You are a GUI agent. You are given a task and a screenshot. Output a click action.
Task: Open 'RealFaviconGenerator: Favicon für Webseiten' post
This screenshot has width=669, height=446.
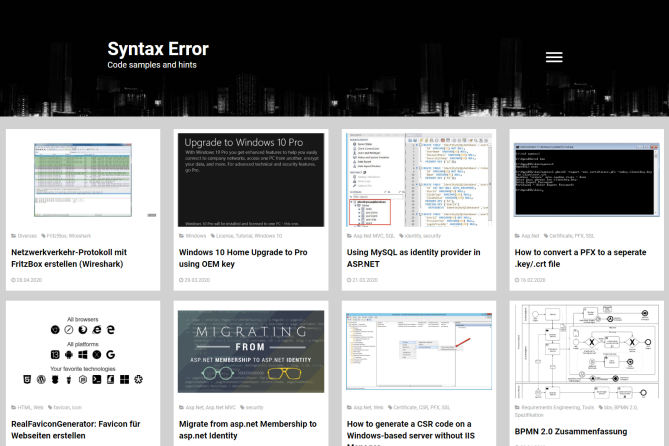[x=76, y=430]
